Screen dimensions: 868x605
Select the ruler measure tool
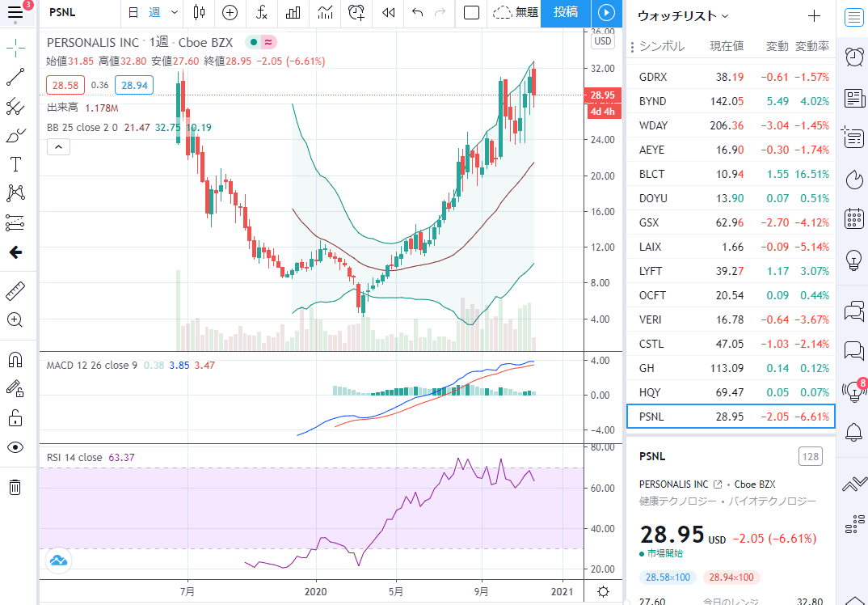[x=15, y=291]
